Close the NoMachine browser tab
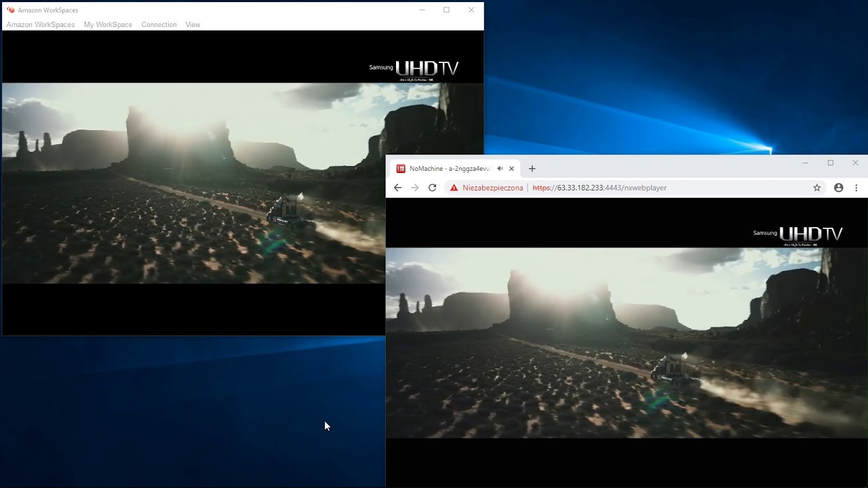The width and height of the screenshot is (868, 488). [512, 169]
